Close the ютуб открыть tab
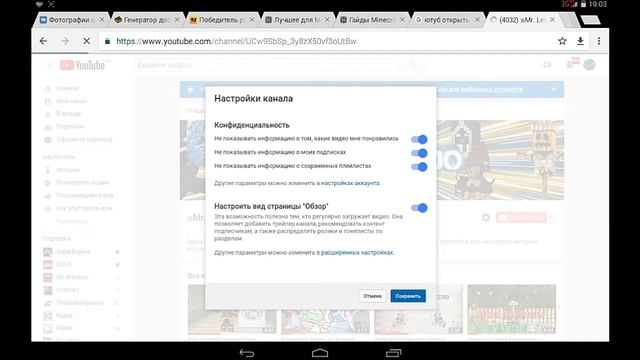This screenshot has width=640, height=360. coord(477,20)
